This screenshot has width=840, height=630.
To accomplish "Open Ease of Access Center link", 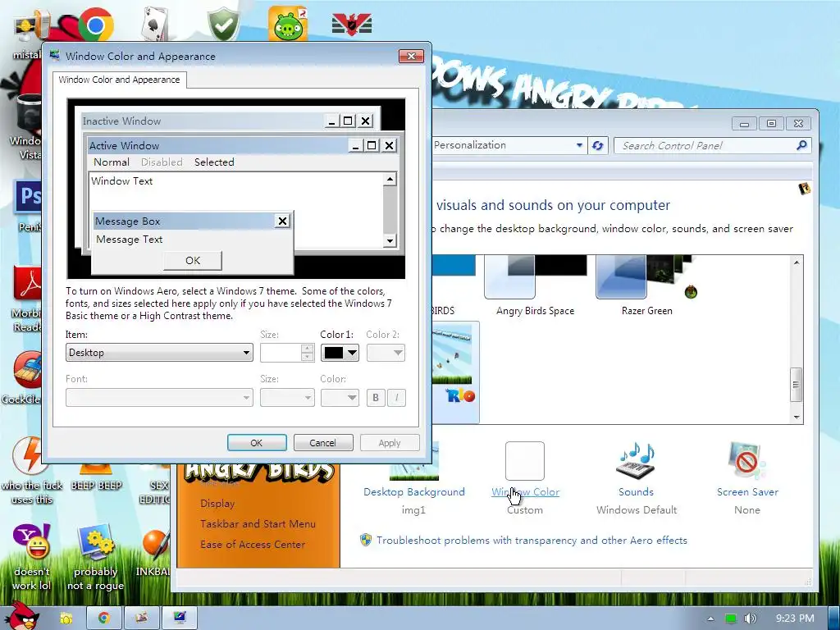I will 253,544.
